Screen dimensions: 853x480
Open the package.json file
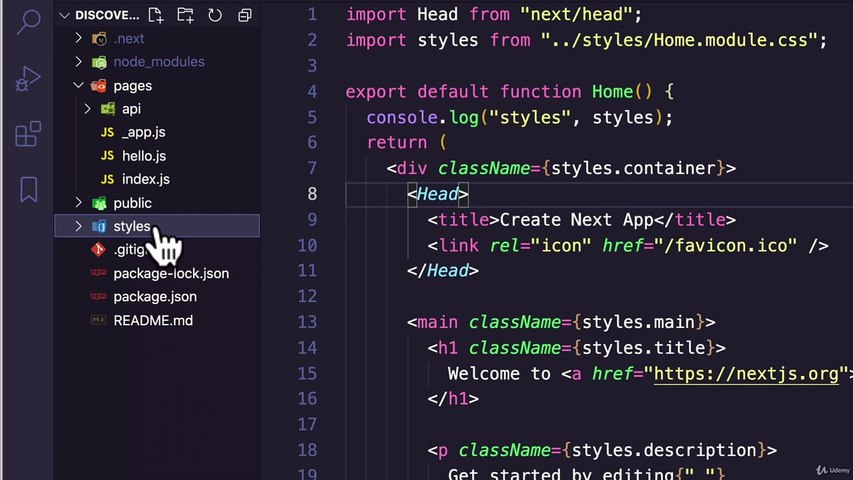pos(155,297)
